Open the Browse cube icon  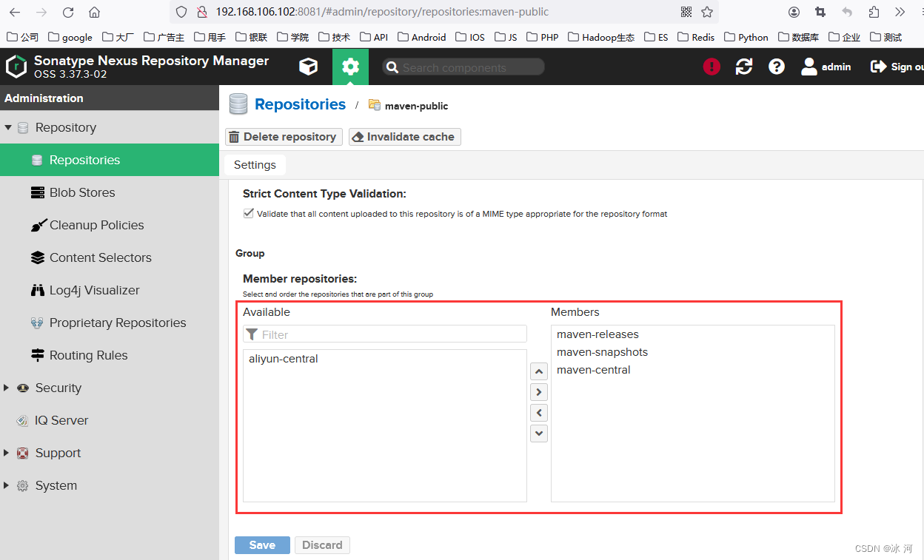point(308,67)
